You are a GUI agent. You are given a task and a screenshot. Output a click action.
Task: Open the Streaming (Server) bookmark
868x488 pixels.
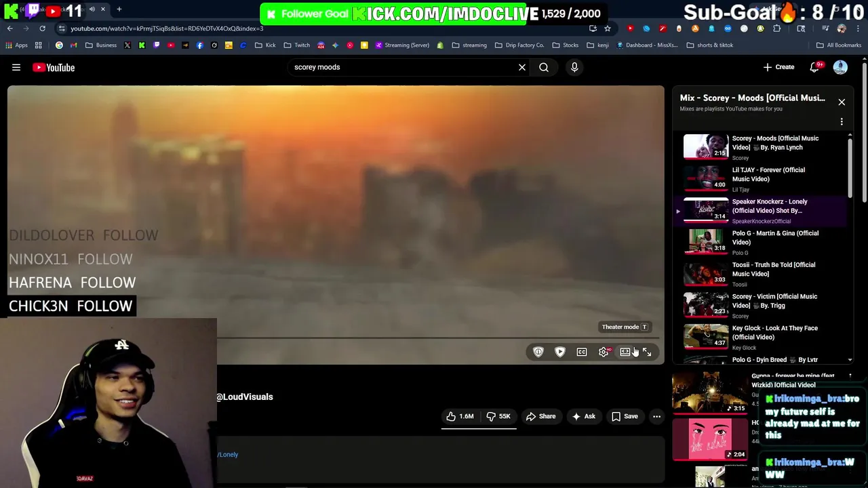(x=402, y=45)
